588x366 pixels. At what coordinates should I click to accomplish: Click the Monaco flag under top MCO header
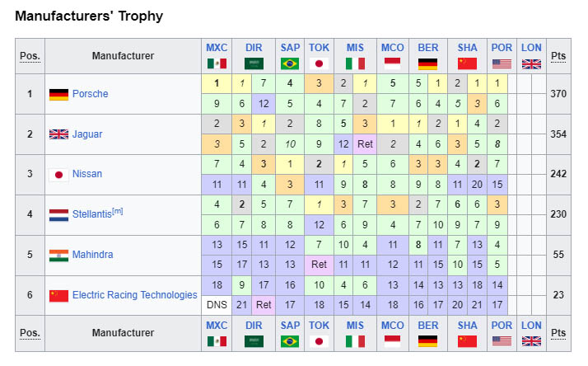393,63
